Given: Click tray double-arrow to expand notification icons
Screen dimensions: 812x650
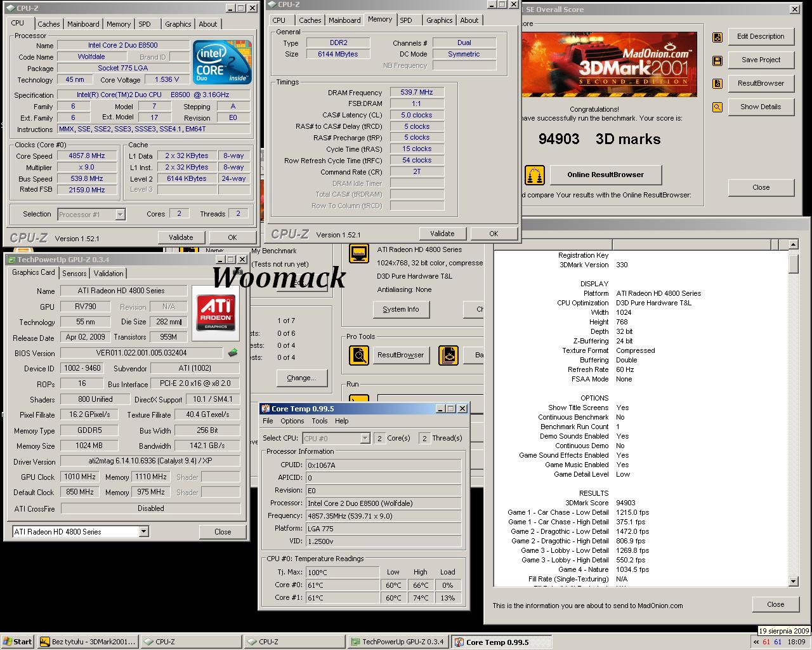Looking at the screenshot, I should (x=756, y=642).
